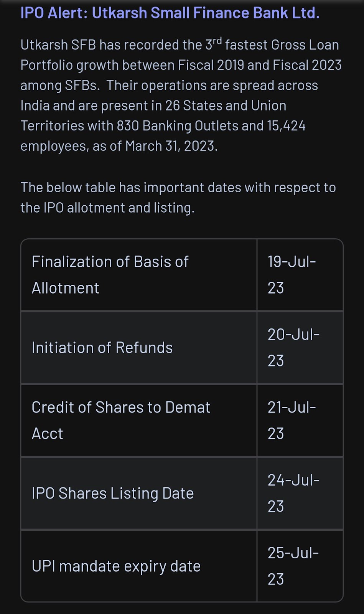Click the text '26 States and Union'

[x=226, y=106]
